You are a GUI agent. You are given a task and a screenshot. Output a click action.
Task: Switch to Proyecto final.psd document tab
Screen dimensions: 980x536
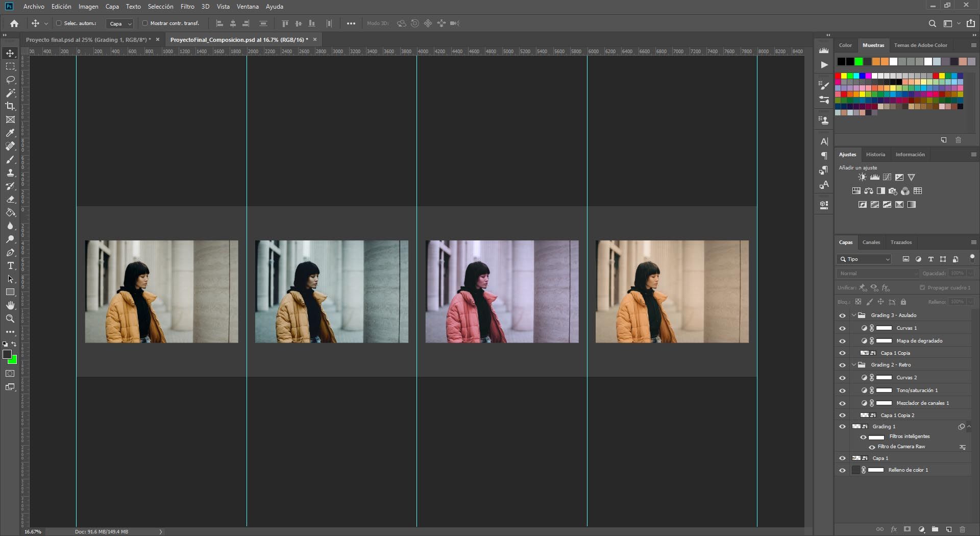pyautogui.click(x=88, y=40)
